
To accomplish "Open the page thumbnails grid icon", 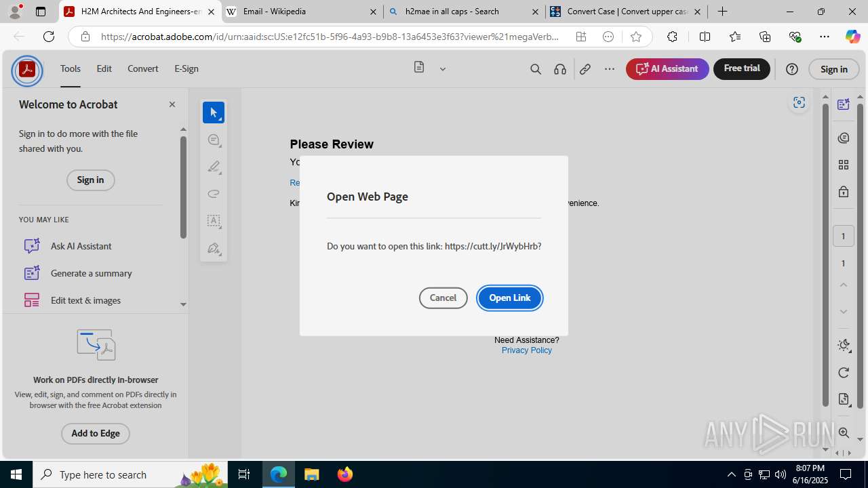I will [x=844, y=165].
